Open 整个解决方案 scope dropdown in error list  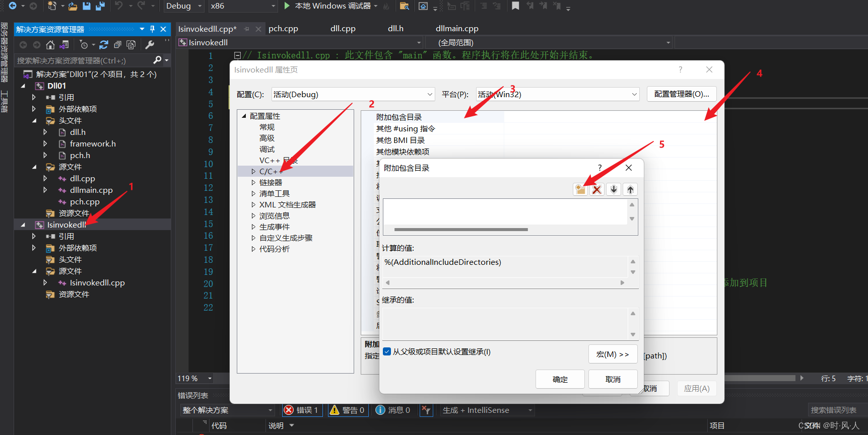click(228, 410)
